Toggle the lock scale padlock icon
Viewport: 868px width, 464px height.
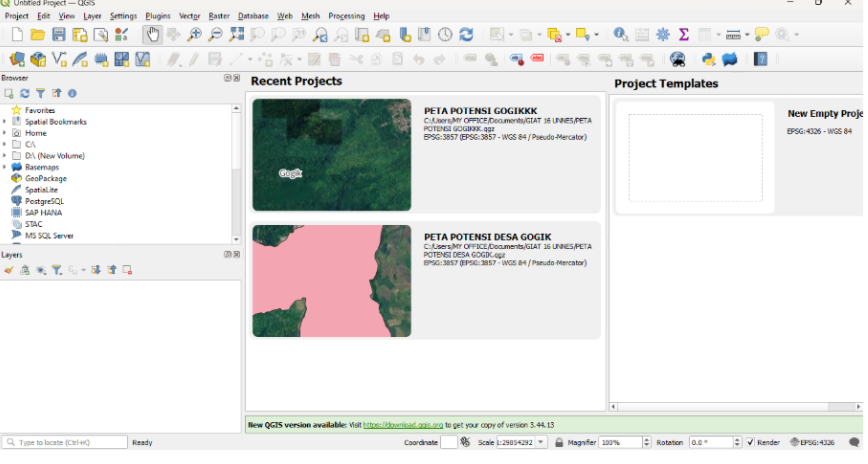(x=559, y=442)
